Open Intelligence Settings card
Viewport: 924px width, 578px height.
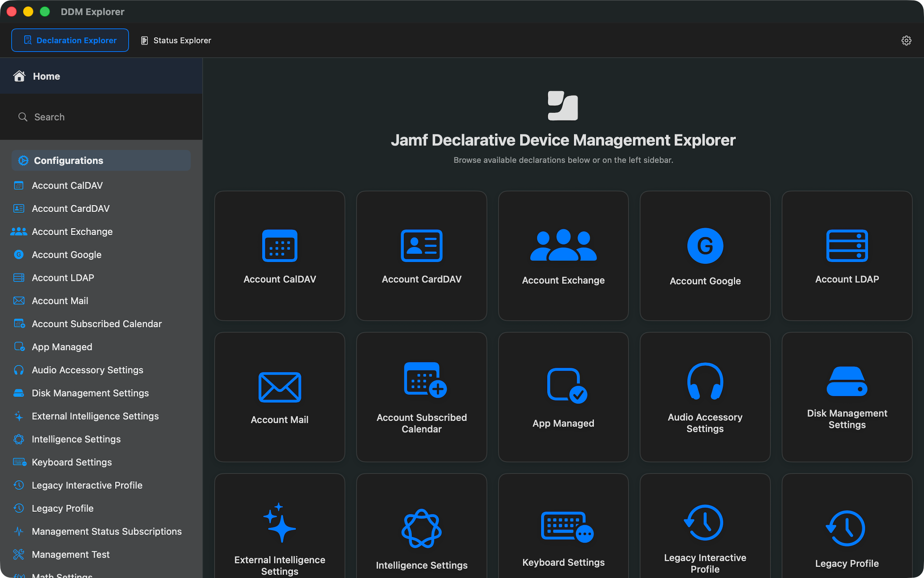pyautogui.click(x=422, y=526)
